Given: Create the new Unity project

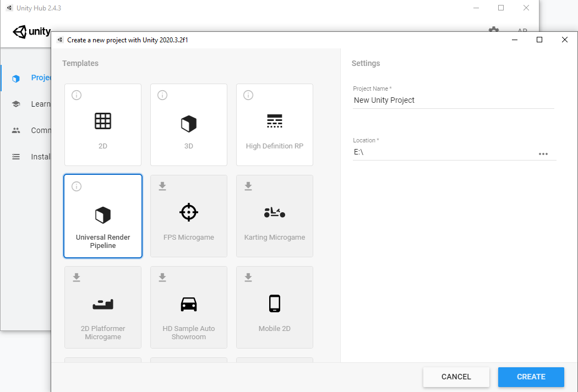Looking at the screenshot, I should [x=531, y=377].
